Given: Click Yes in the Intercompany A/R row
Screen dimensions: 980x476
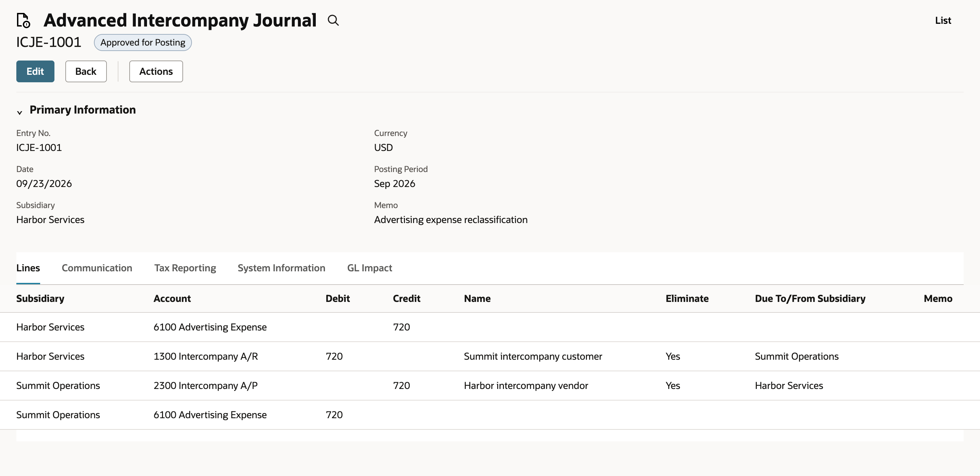Looking at the screenshot, I should tap(673, 356).
